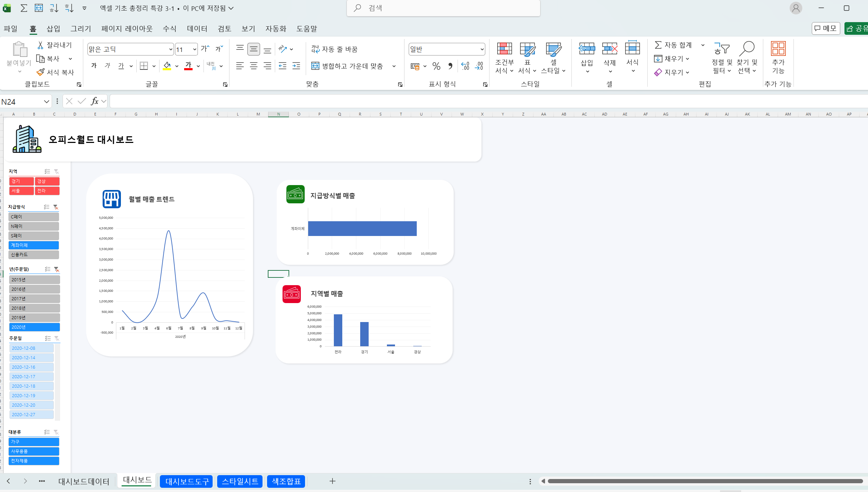
Task: Click the Find & Select magnifier icon
Action: (x=746, y=49)
